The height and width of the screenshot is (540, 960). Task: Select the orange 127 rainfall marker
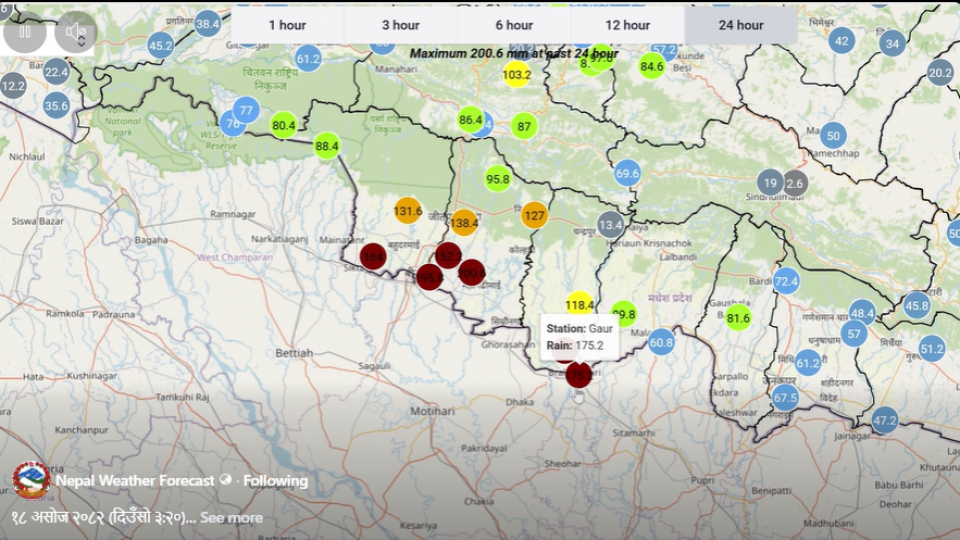[535, 215]
